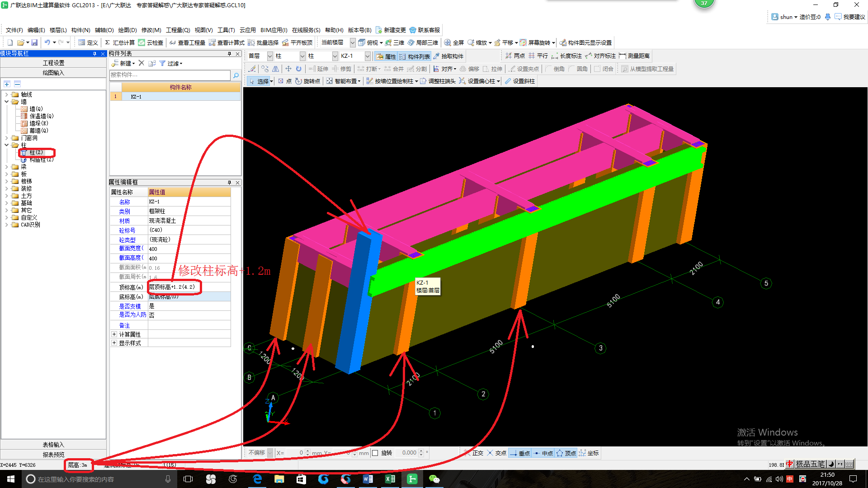Click 设置斜柱 tool
Viewport: 868px width, 488px height.
click(x=519, y=81)
